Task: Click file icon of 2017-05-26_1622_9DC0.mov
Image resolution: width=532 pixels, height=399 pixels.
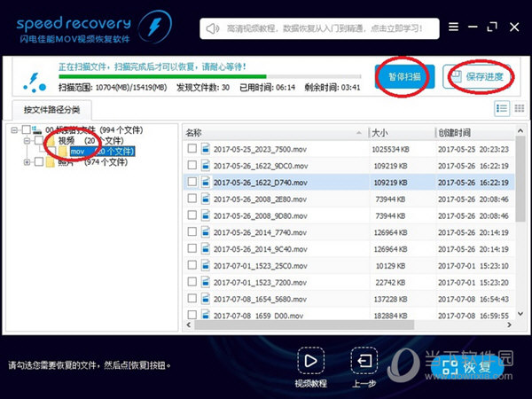Action: click(x=206, y=165)
